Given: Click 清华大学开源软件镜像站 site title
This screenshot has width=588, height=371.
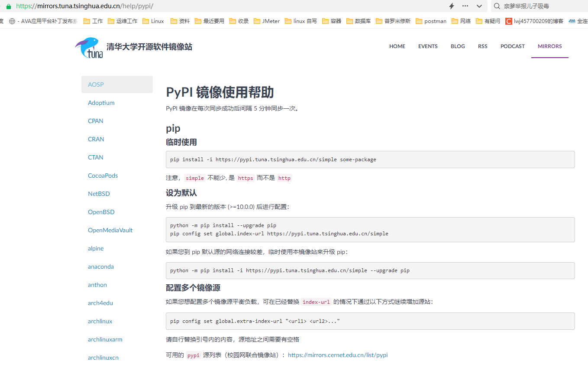Looking at the screenshot, I should tap(149, 47).
